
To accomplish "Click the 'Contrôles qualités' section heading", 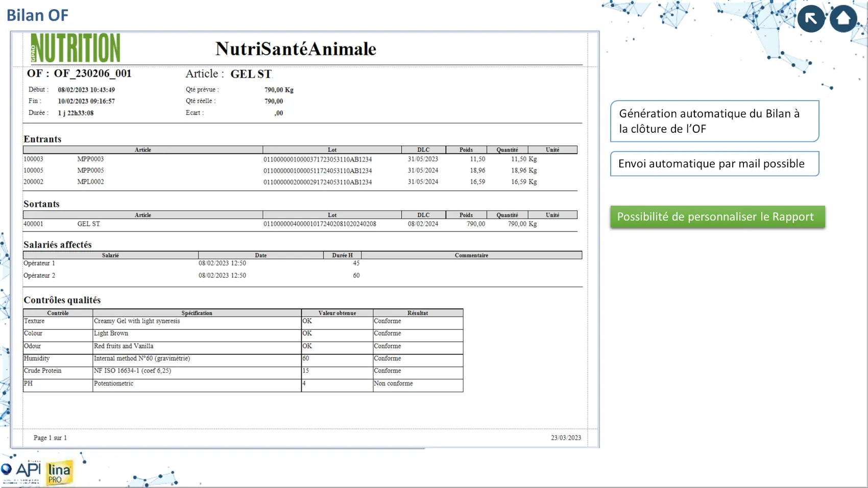I will point(62,300).
